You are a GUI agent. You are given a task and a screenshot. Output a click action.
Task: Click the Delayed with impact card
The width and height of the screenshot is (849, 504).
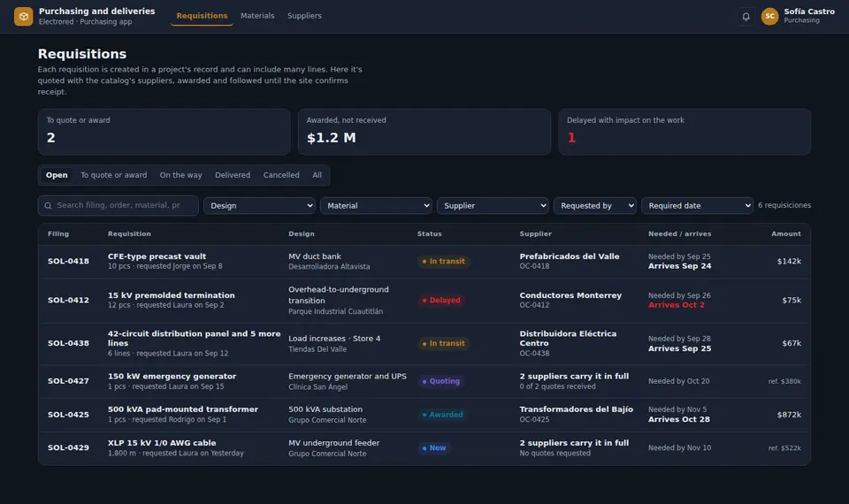685,132
